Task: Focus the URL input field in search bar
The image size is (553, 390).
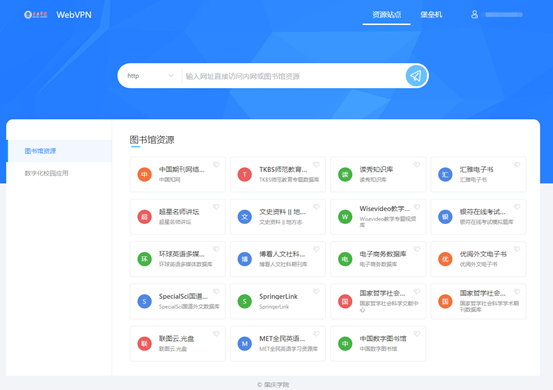Action: (x=293, y=76)
